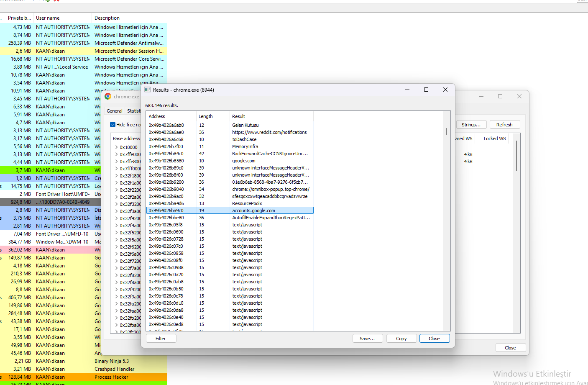Refresh the memory regions list

[x=504, y=125]
